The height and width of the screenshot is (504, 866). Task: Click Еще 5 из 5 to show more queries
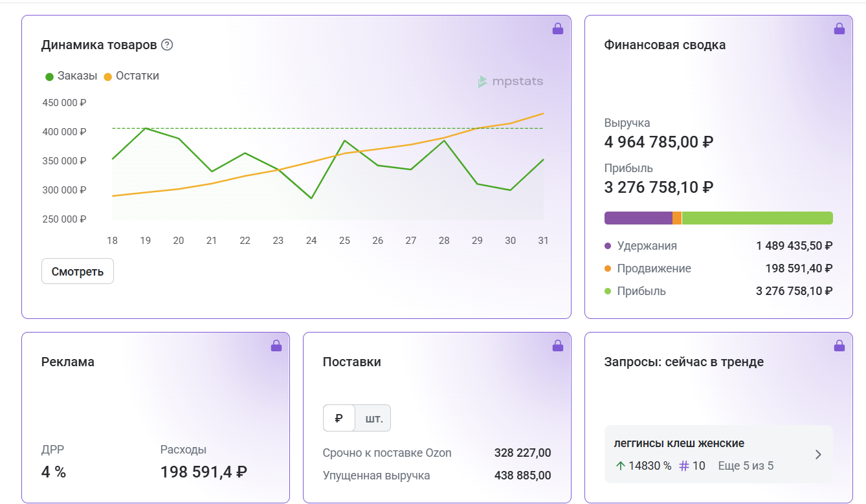[x=746, y=466]
